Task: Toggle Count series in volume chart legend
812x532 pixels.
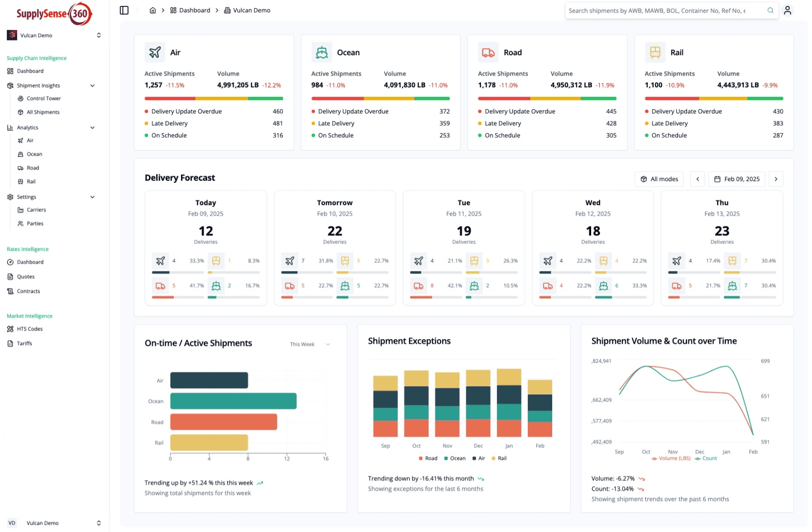Action: coord(706,458)
